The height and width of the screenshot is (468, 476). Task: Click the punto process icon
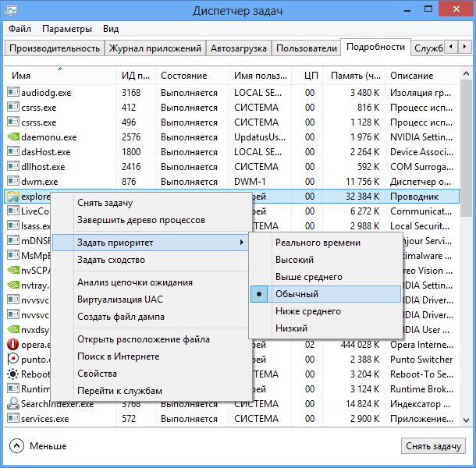pyautogui.click(x=13, y=359)
